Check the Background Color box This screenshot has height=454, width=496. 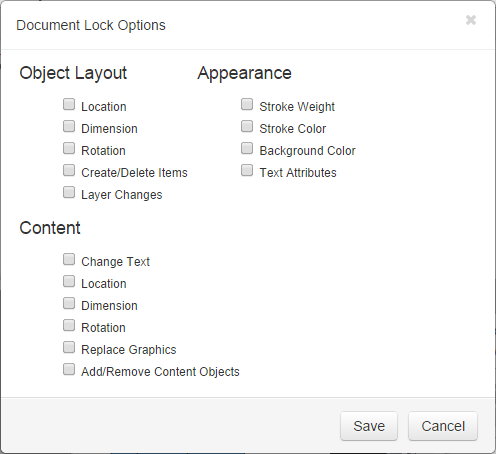pos(247,148)
